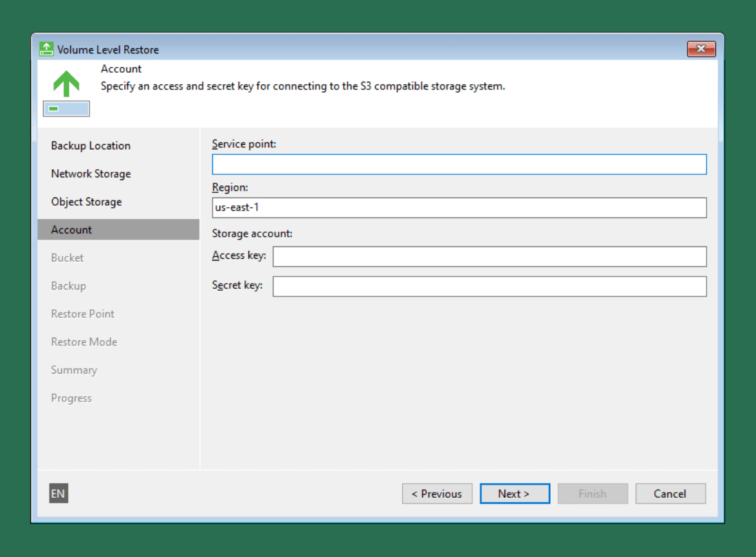Close the Volume Level Restore dialog
The height and width of the screenshot is (557, 756).
coord(701,49)
